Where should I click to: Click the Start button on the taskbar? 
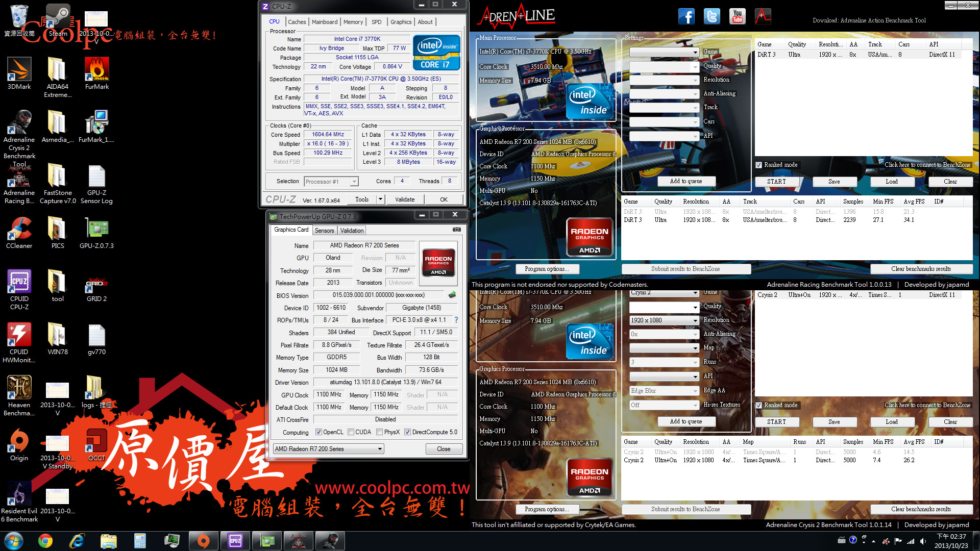tap(14, 541)
